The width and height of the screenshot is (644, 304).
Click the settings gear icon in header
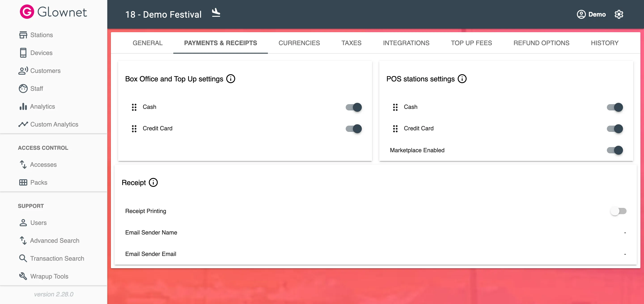pyautogui.click(x=619, y=14)
